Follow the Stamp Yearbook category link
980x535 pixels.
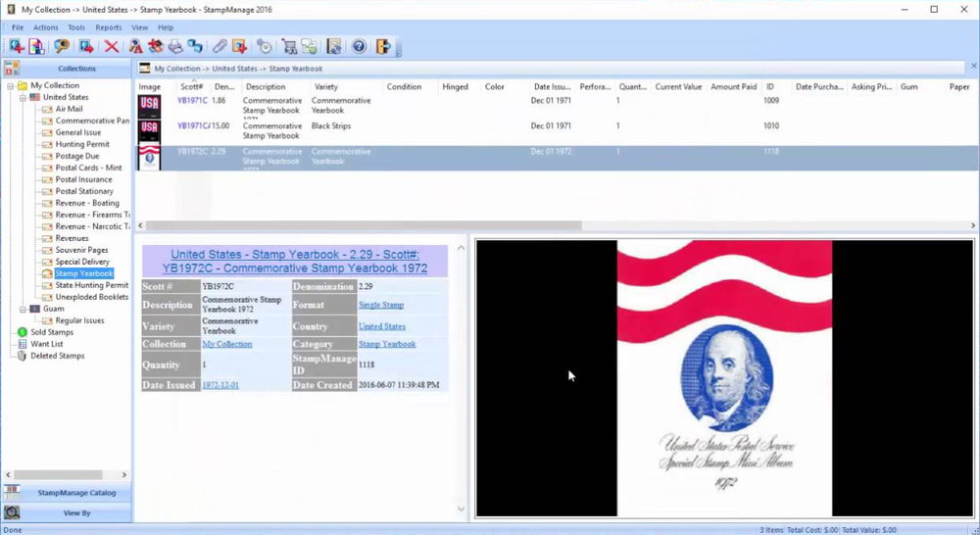point(387,344)
